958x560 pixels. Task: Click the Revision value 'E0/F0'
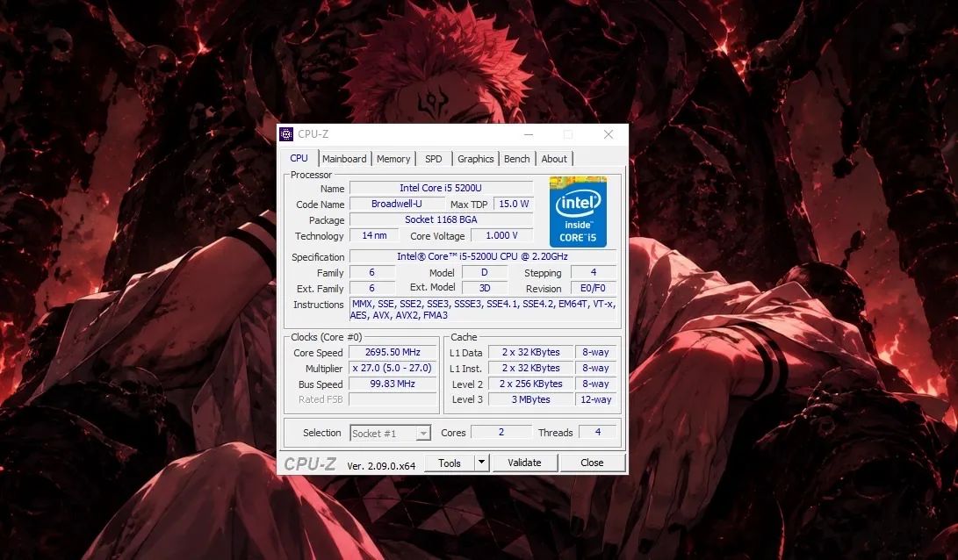[594, 288]
